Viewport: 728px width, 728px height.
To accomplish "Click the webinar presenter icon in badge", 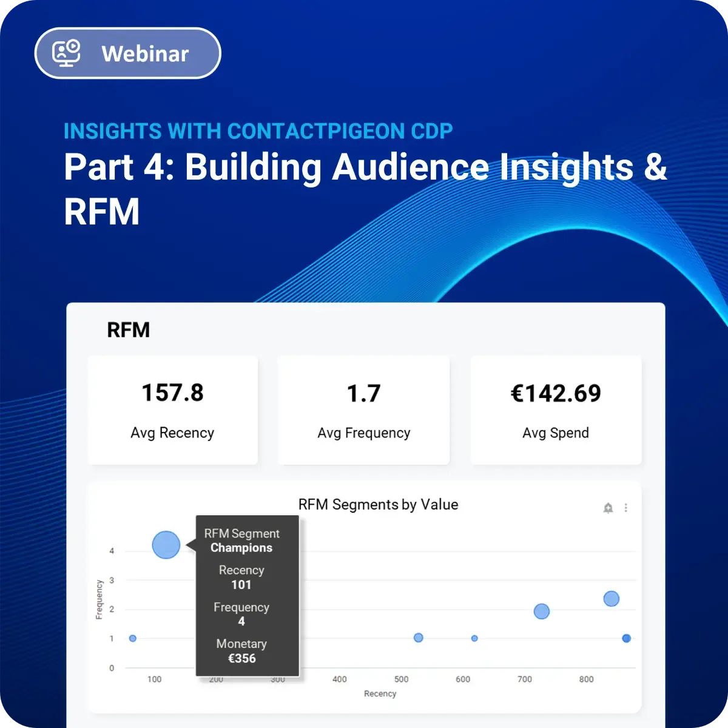I will (x=66, y=53).
